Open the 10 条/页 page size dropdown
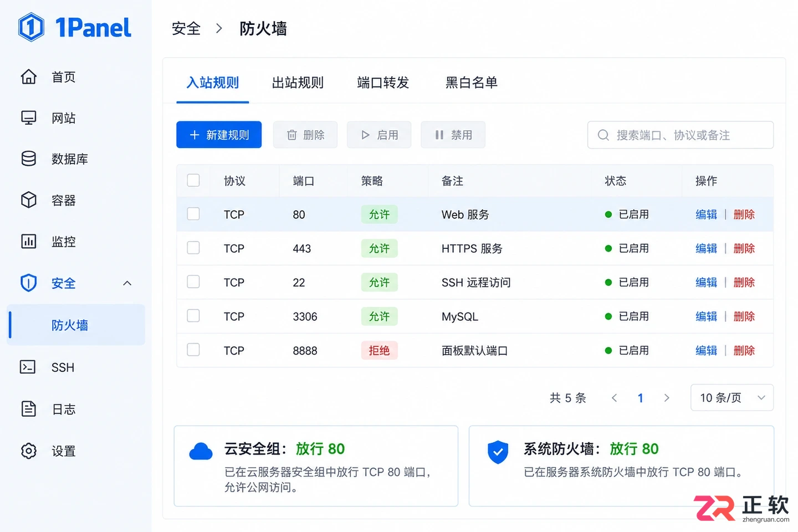Viewport: 798px width, 532px height. click(x=732, y=398)
